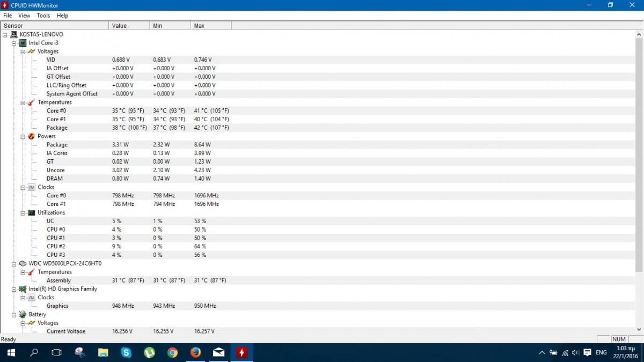This screenshot has width=644, height=362.
Task: Open File Explorer from taskbar
Action: [x=103, y=352]
